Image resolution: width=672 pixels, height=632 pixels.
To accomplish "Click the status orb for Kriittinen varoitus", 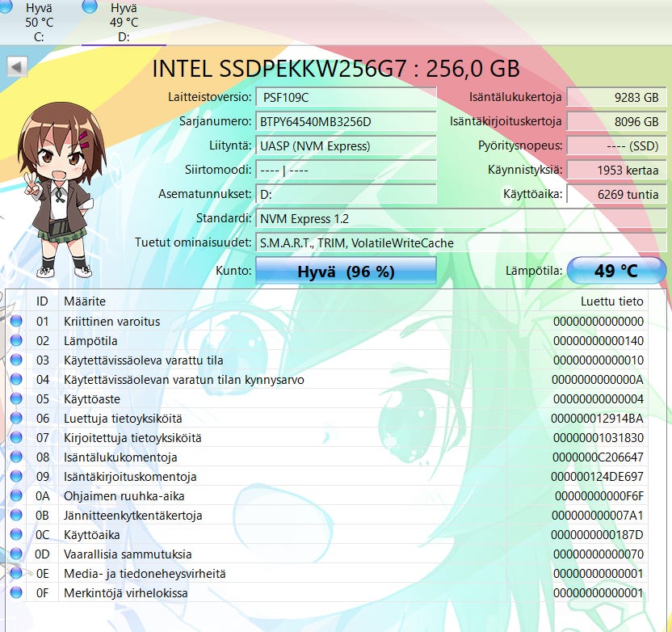I will (16, 321).
